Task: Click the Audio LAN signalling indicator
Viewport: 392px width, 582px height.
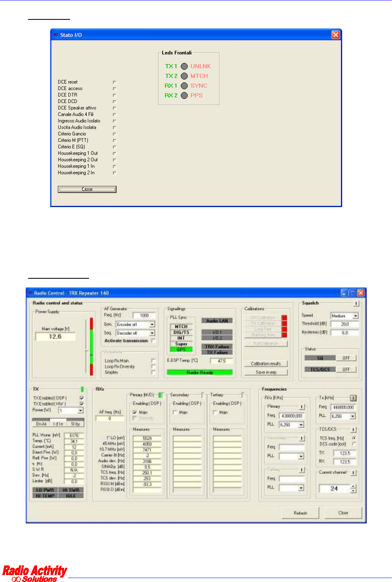Action: point(217,321)
